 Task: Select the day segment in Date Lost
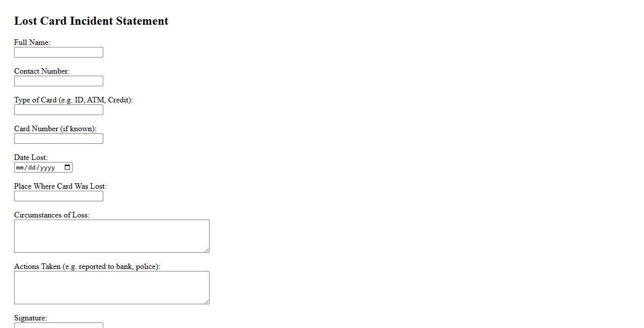point(31,168)
